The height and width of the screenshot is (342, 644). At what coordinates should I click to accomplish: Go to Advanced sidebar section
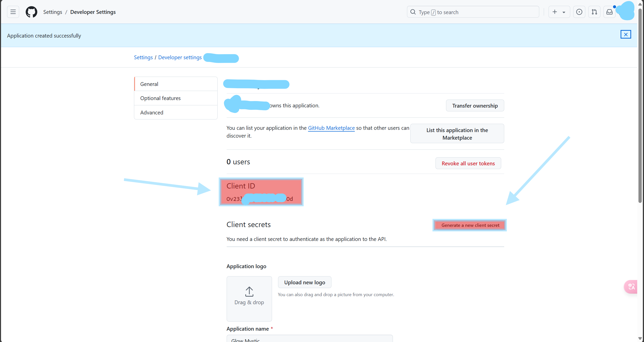(x=176, y=112)
